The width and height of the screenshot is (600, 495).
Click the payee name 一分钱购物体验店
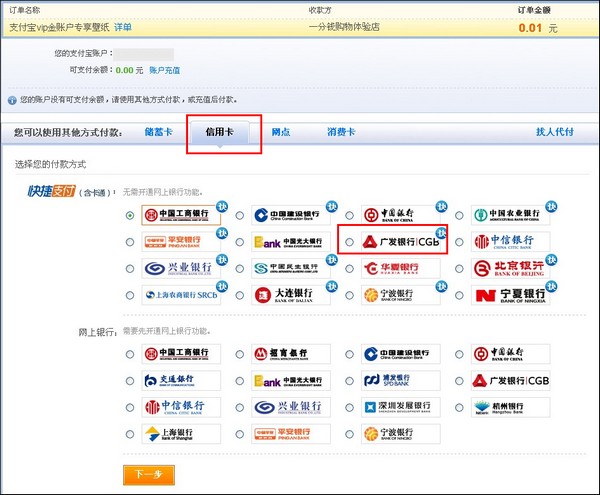344,27
